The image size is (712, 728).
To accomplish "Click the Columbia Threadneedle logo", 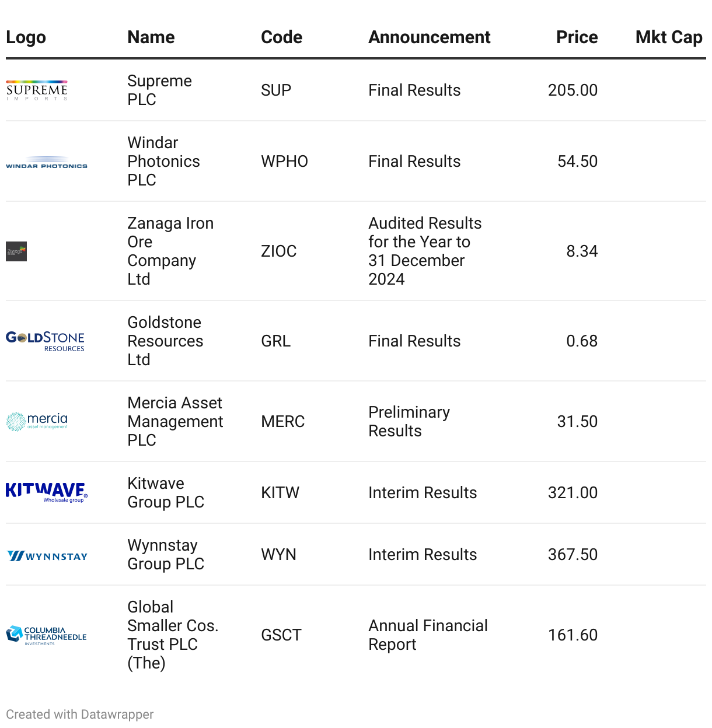I will point(46,635).
